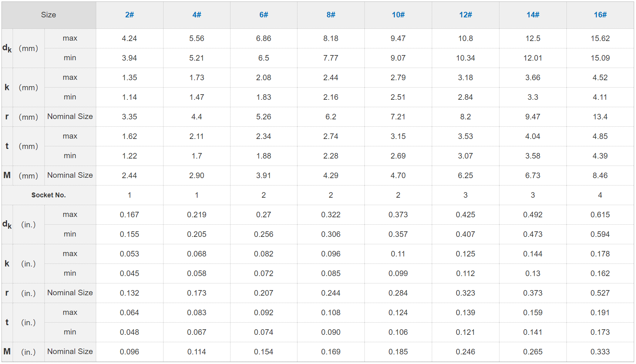Click the 15.62 value under 16#

coord(600,38)
